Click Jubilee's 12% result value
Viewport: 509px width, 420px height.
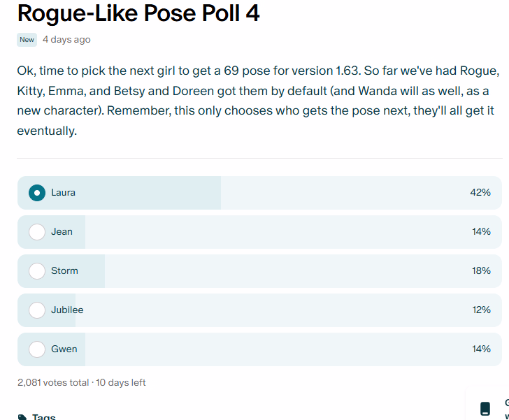482,310
